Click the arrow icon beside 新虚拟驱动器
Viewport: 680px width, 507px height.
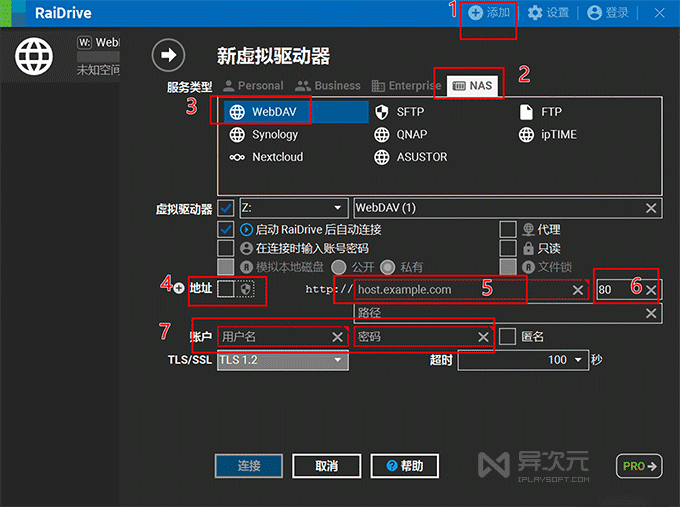(168, 55)
